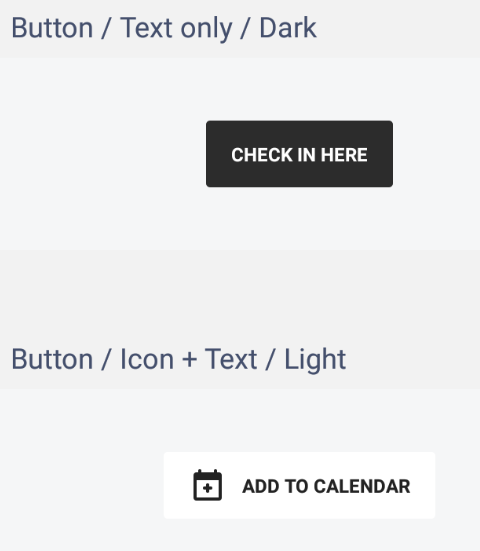The width and height of the screenshot is (480, 551).
Task: Click the 'CHECK IN HERE' label text
Action: [299, 155]
